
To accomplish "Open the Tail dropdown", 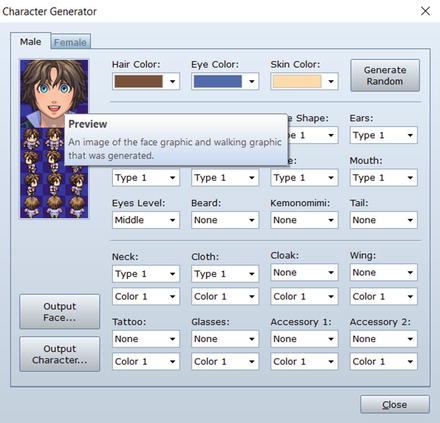I will tap(383, 220).
